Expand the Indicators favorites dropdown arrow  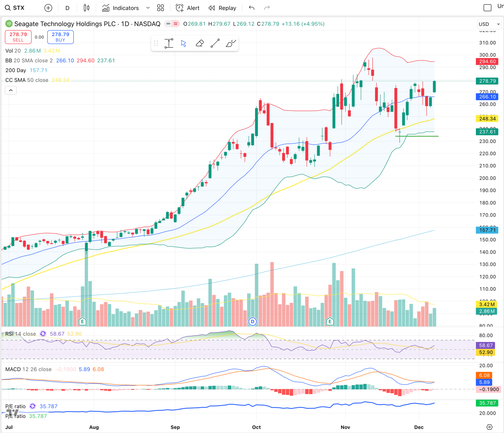point(148,8)
